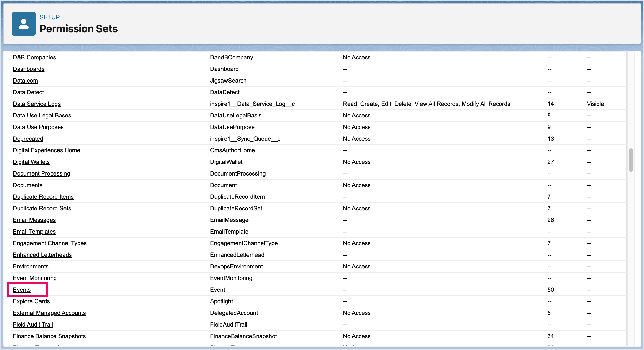Open the Enhanced Letterheads link
The width and height of the screenshot is (644, 350).
tap(42, 255)
